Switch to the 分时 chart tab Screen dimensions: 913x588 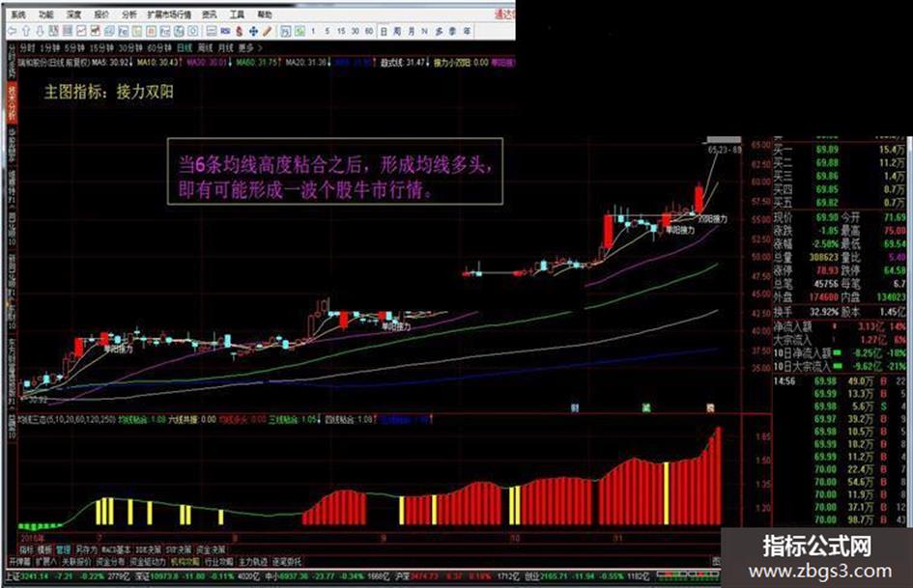[x=27, y=47]
